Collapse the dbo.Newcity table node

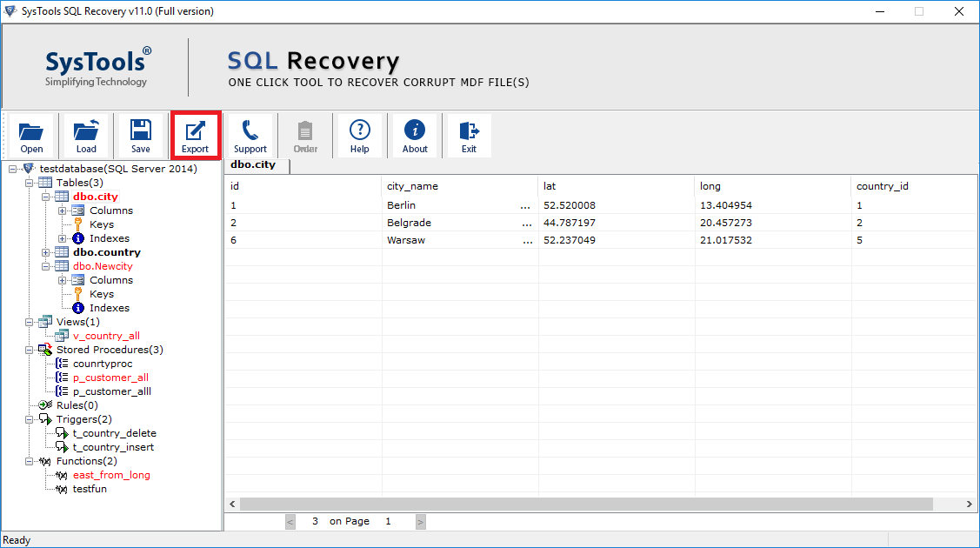coord(45,266)
